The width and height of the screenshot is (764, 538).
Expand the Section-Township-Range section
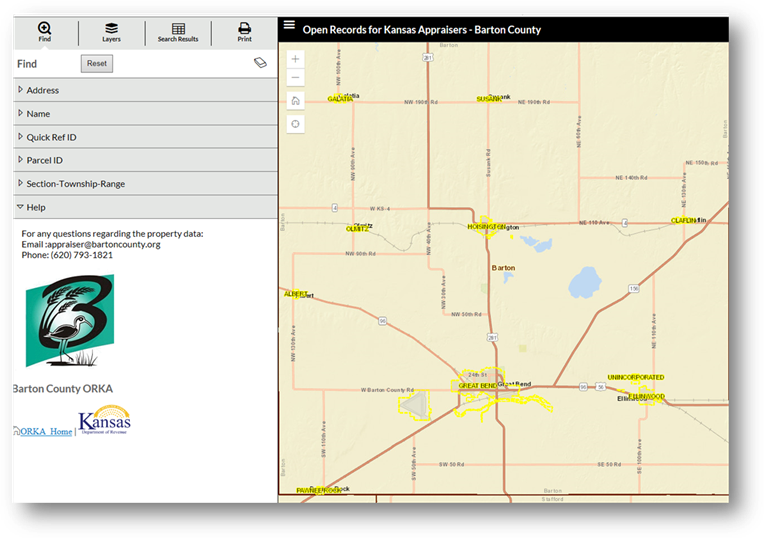pos(145,184)
